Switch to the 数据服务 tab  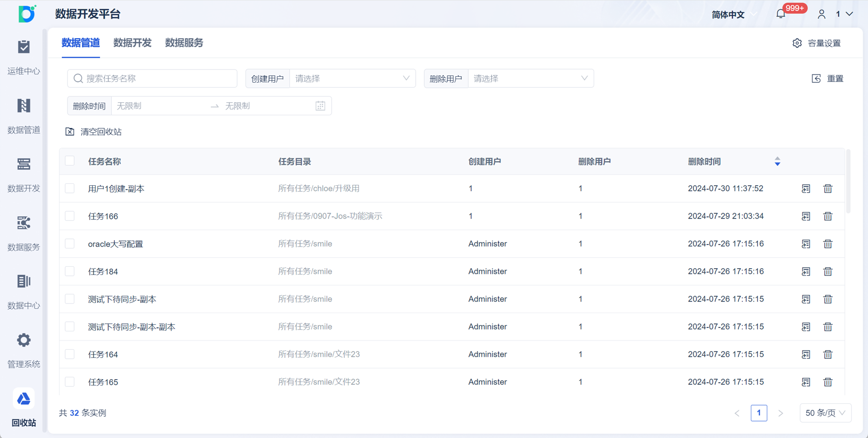point(184,43)
